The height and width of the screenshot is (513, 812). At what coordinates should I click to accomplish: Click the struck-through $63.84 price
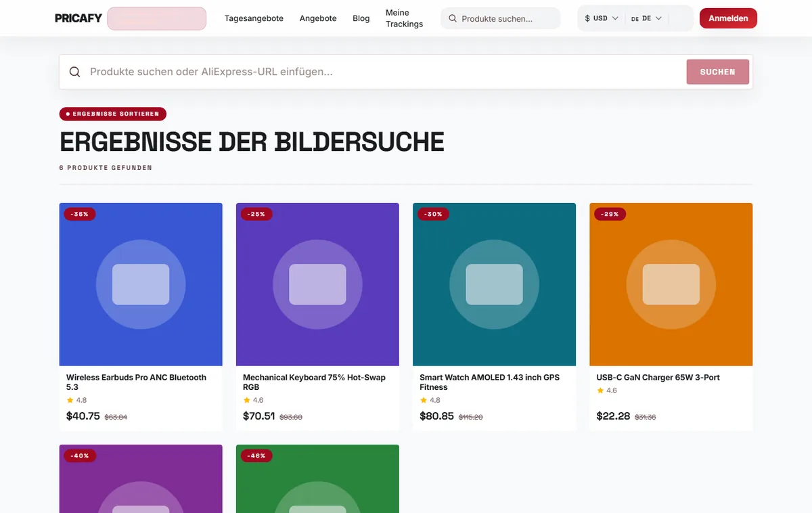tap(116, 417)
